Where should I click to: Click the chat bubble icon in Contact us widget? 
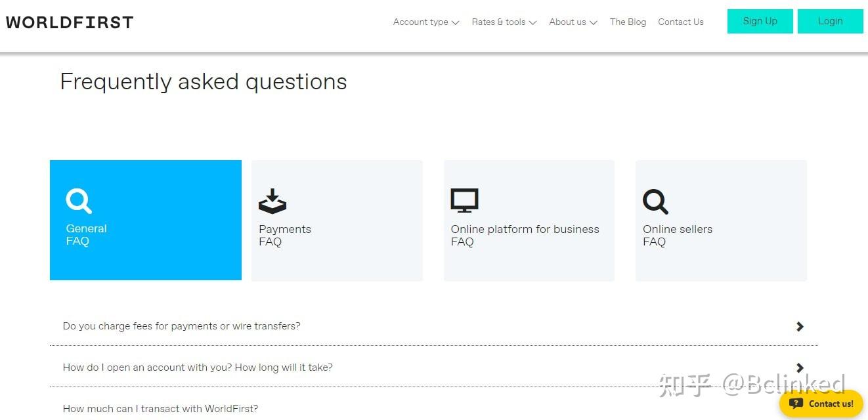(796, 404)
